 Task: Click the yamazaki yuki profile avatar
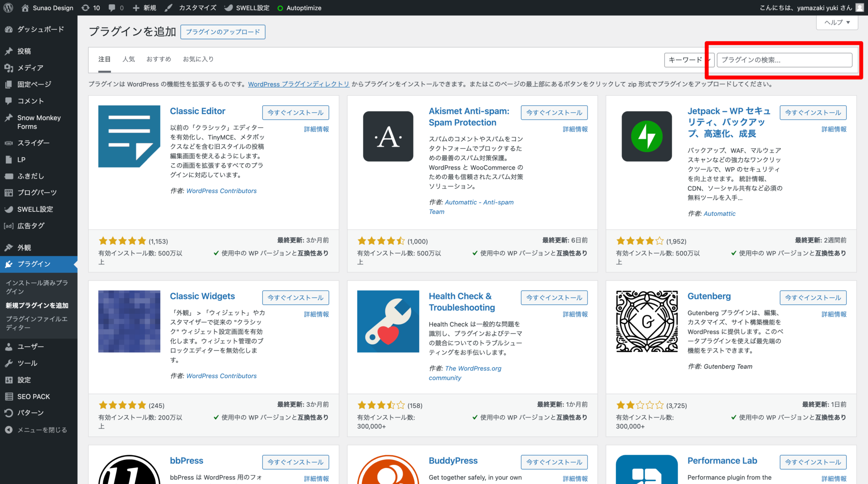(x=860, y=8)
